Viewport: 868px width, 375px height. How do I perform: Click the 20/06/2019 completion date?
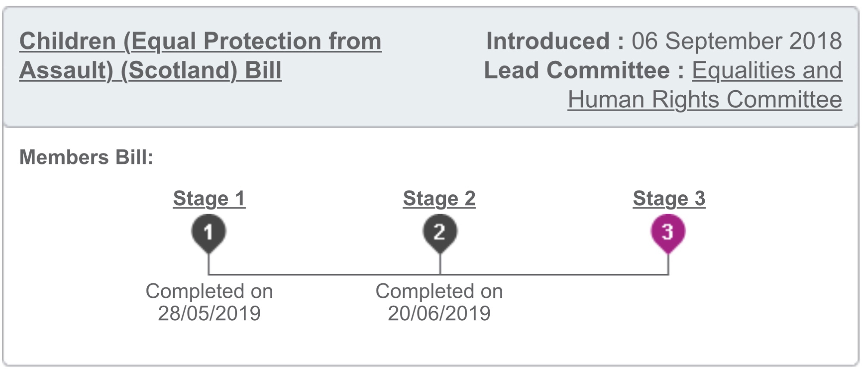[439, 313]
